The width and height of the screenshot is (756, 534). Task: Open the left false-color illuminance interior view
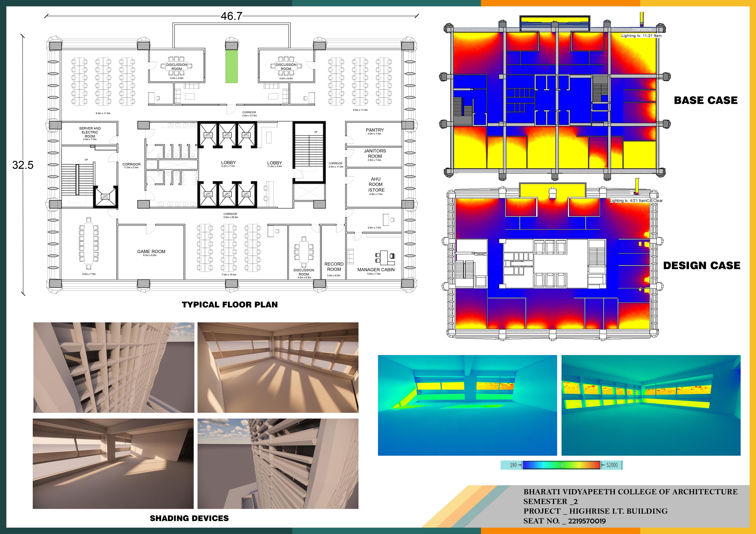[467, 405]
